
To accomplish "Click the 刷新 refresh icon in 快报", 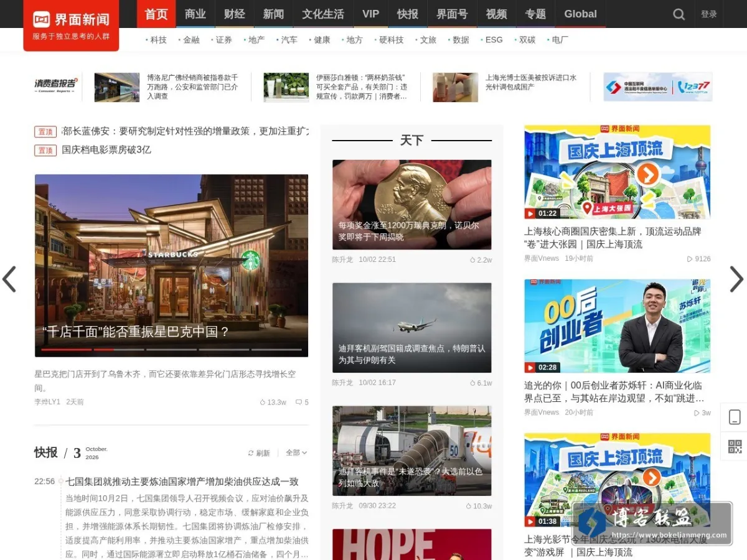I will pyautogui.click(x=251, y=453).
